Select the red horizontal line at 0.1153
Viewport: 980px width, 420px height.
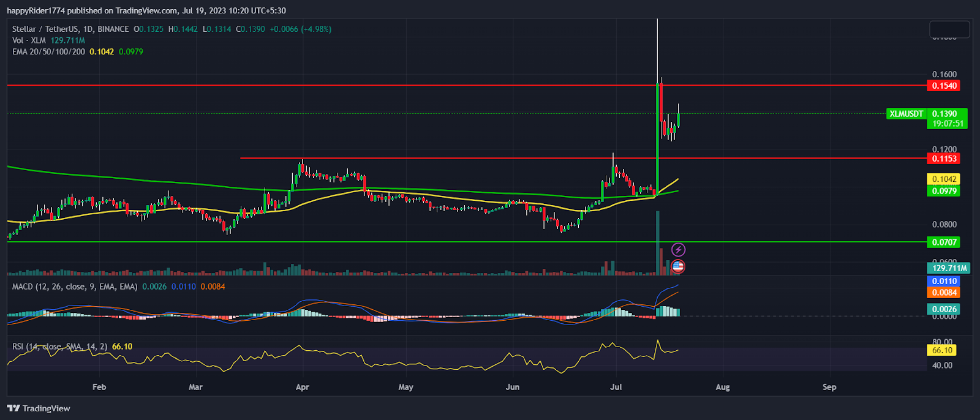point(582,158)
